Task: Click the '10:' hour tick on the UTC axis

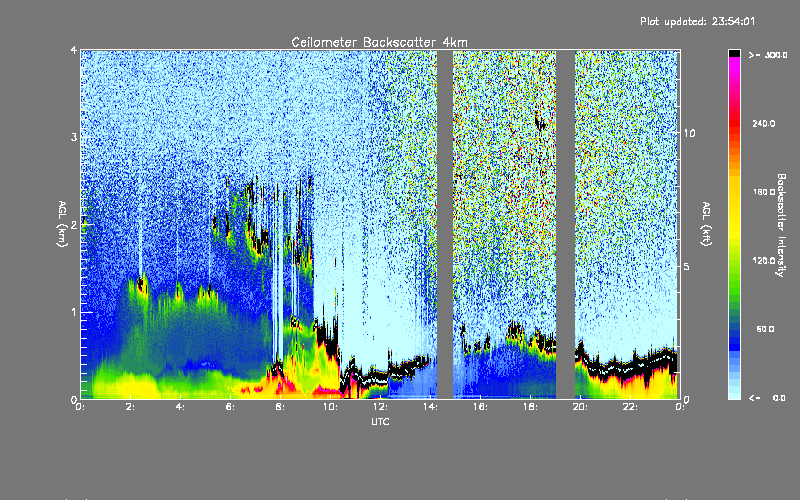Action: tap(330, 407)
